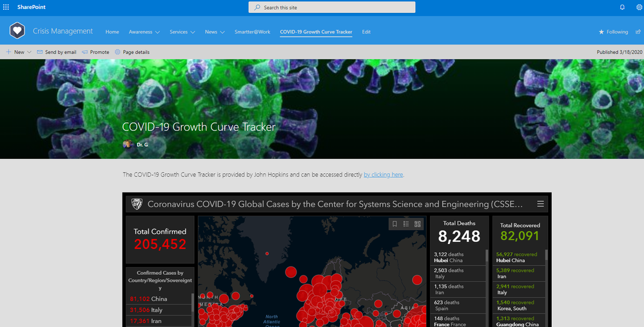Screen dimensions: 644x327
Task: Expand the New button dropdown arrow
Action: click(x=29, y=52)
